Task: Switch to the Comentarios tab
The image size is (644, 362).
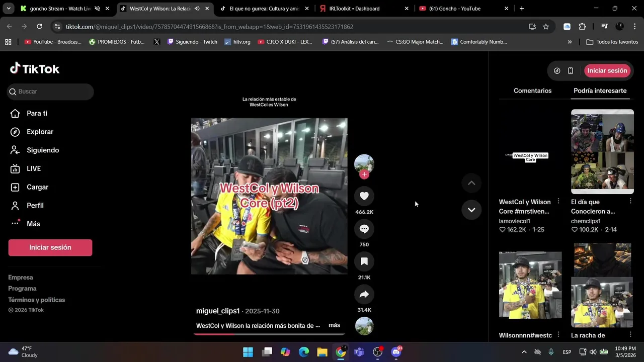Action: [x=532, y=90]
